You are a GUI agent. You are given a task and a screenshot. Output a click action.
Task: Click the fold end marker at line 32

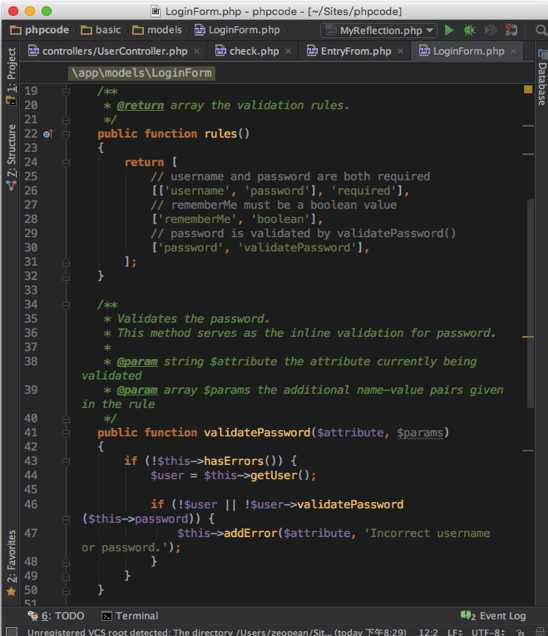67,276
